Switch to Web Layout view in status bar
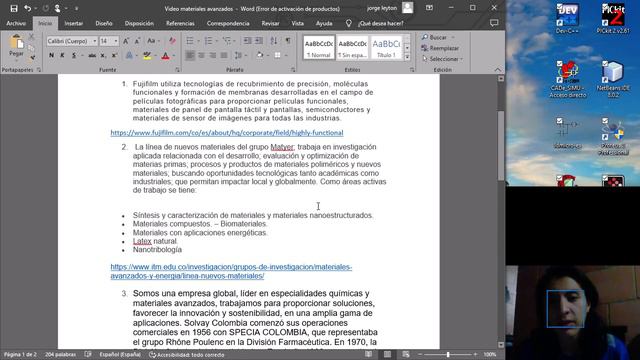 point(406,354)
